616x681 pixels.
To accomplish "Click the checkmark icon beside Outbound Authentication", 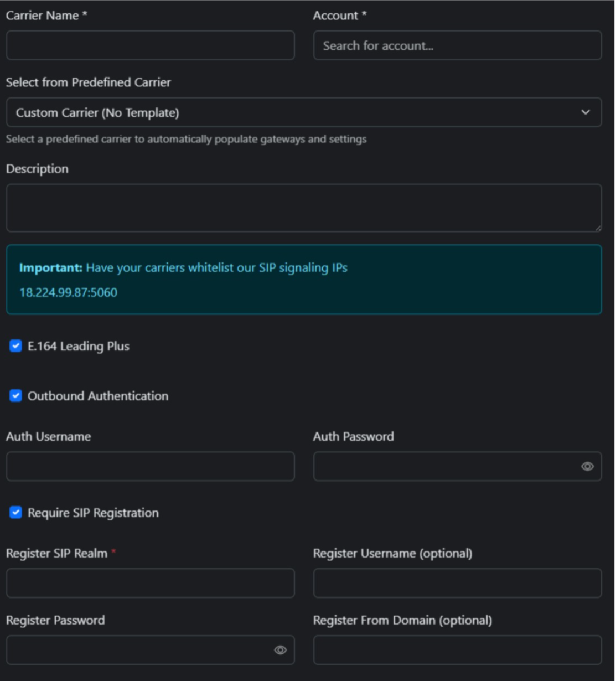I will [x=14, y=395].
